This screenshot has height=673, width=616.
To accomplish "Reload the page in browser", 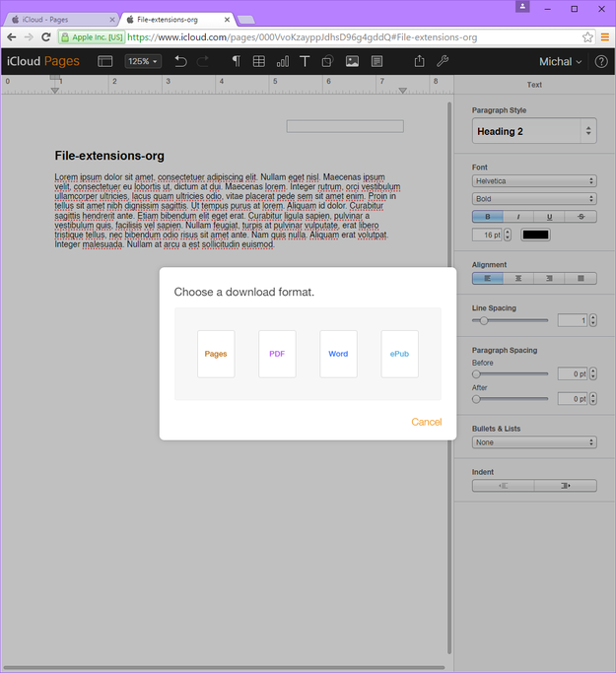I will pyautogui.click(x=46, y=37).
